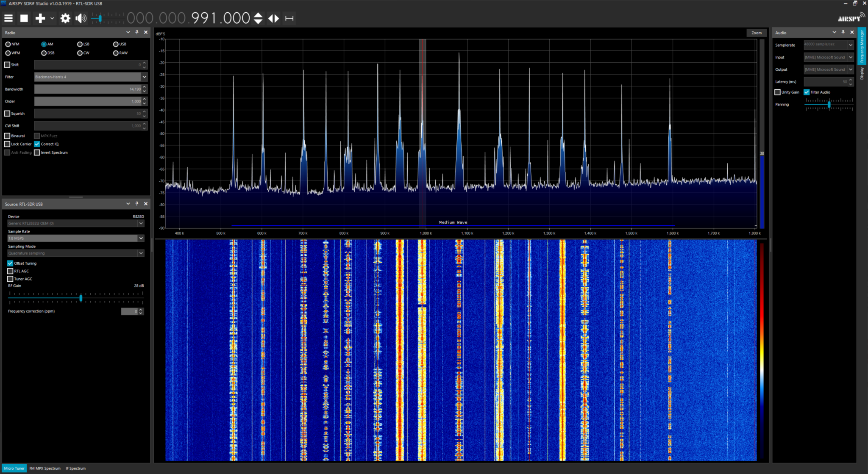Click the stop button in the toolbar

pos(24,18)
